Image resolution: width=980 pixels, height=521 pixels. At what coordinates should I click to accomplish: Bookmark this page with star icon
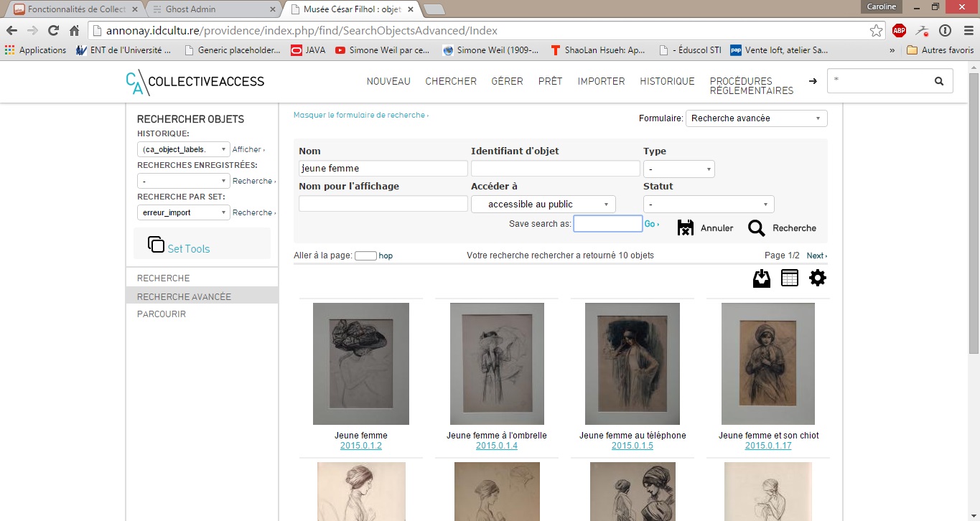tap(876, 31)
